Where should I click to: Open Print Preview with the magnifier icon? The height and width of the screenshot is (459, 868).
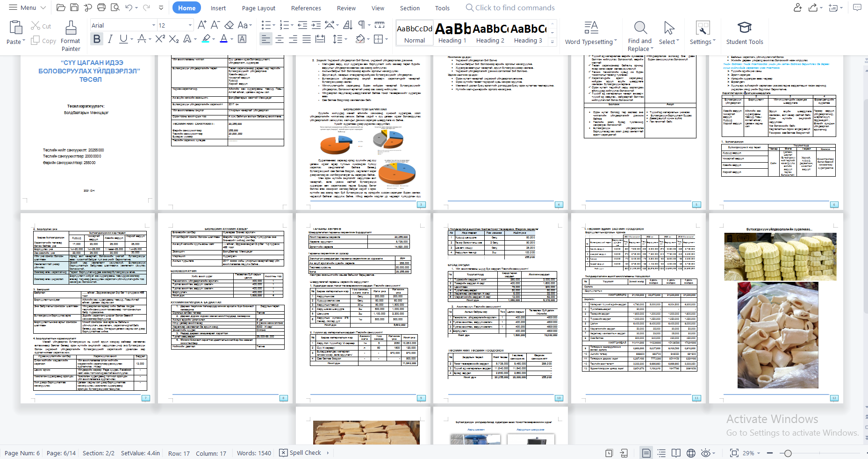[115, 7]
